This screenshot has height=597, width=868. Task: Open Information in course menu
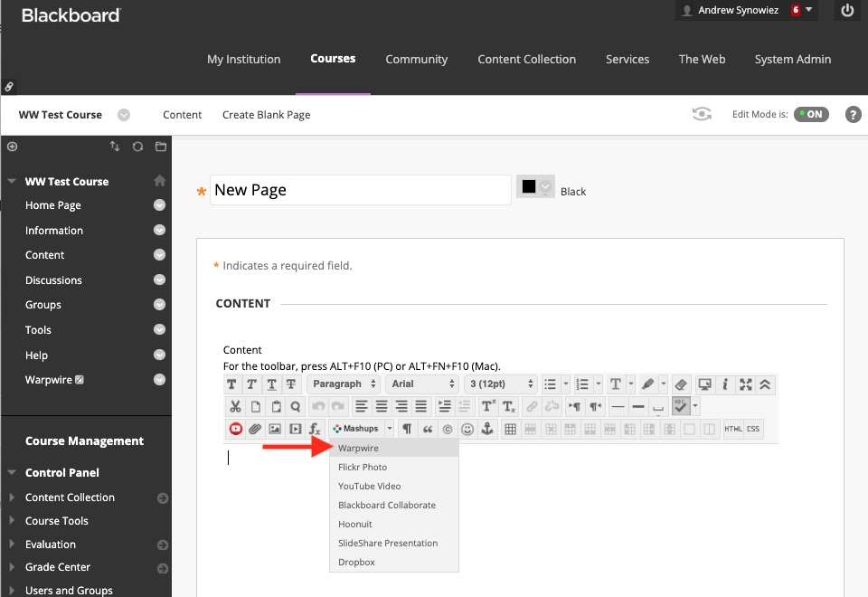pyautogui.click(x=54, y=231)
